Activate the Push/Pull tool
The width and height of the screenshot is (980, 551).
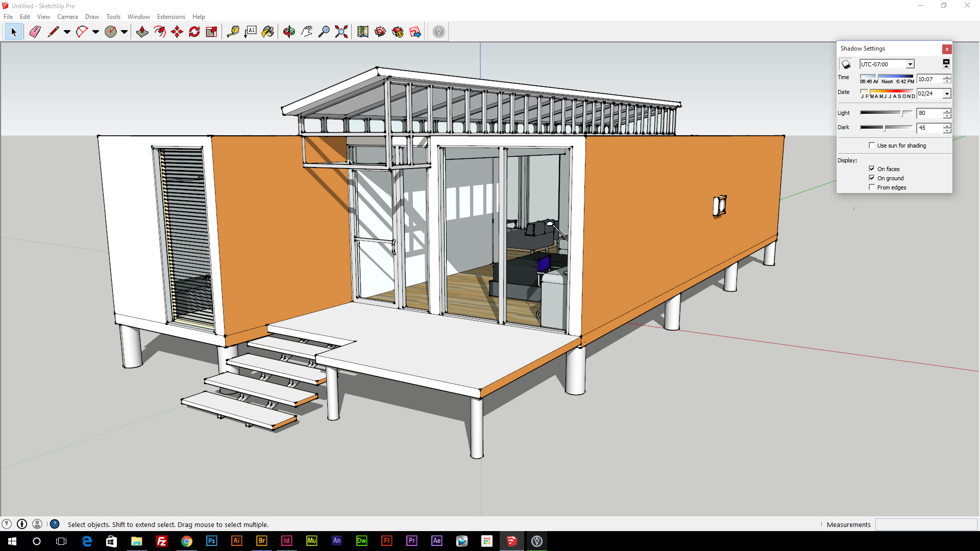[x=142, y=32]
